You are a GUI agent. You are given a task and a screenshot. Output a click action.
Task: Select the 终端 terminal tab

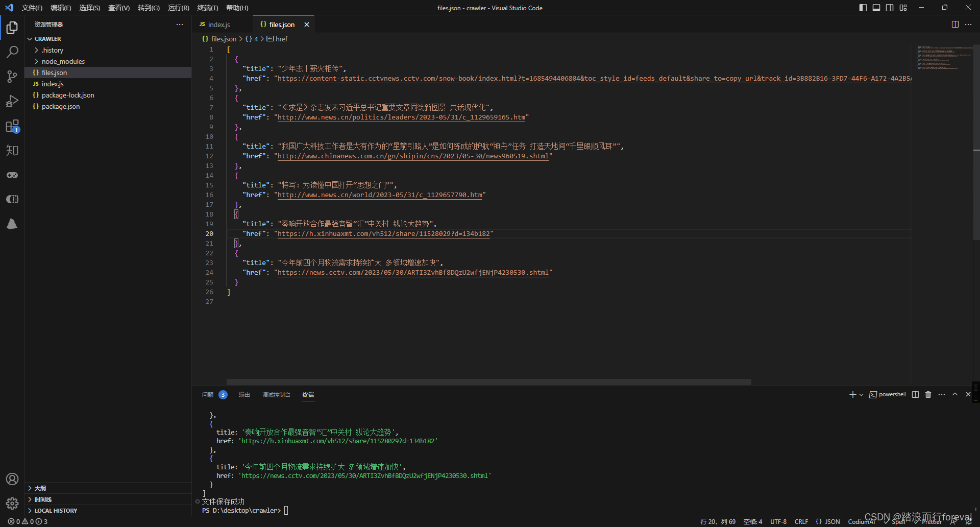point(308,395)
